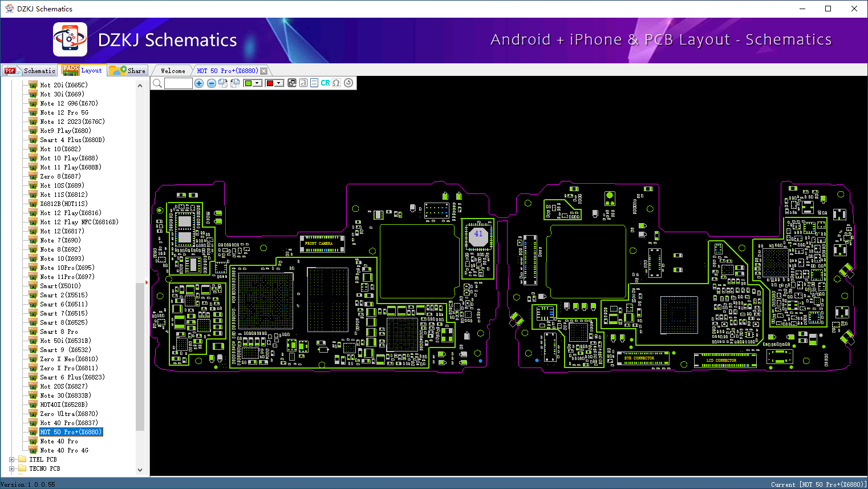Screen dimensions: 868x489
Task: Click the tree panel scrollbar thumb
Action: click(140, 356)
